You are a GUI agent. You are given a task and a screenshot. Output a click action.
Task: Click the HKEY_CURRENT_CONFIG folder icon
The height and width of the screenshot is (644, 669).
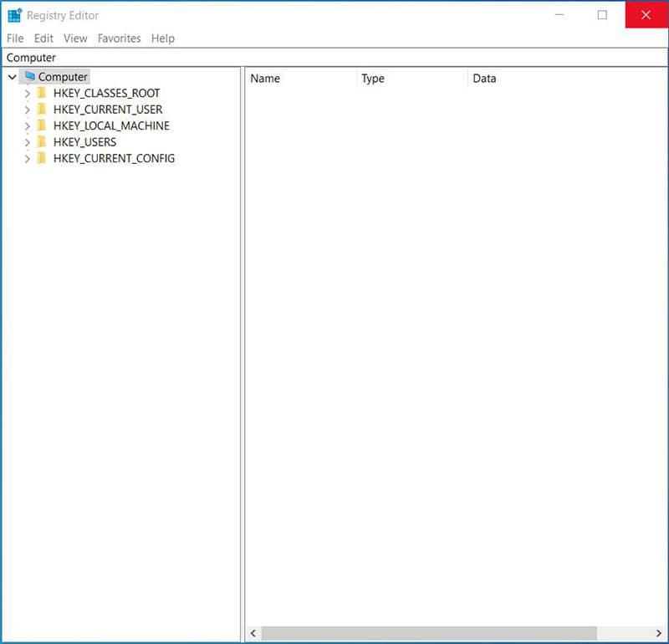point(42,158)
